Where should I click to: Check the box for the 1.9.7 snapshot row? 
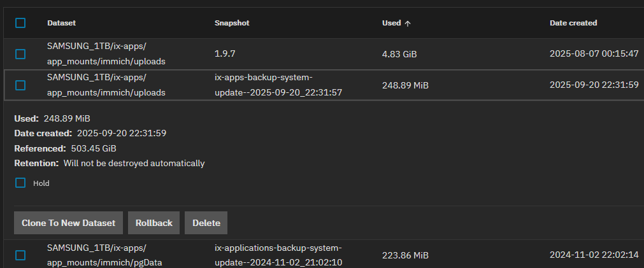coord(20,54)
